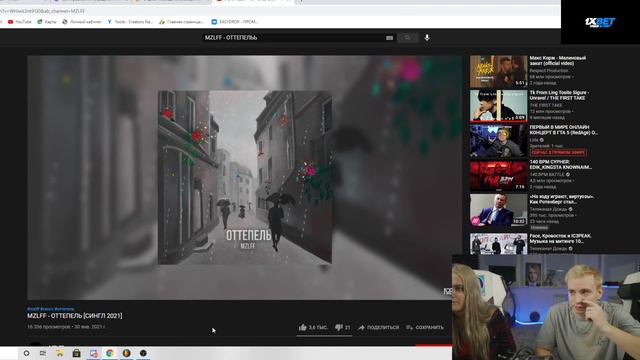Open Макс Корж - Малиновый закат title link
The height and width of the screenshot is (360, 640).
coord(558,61)
